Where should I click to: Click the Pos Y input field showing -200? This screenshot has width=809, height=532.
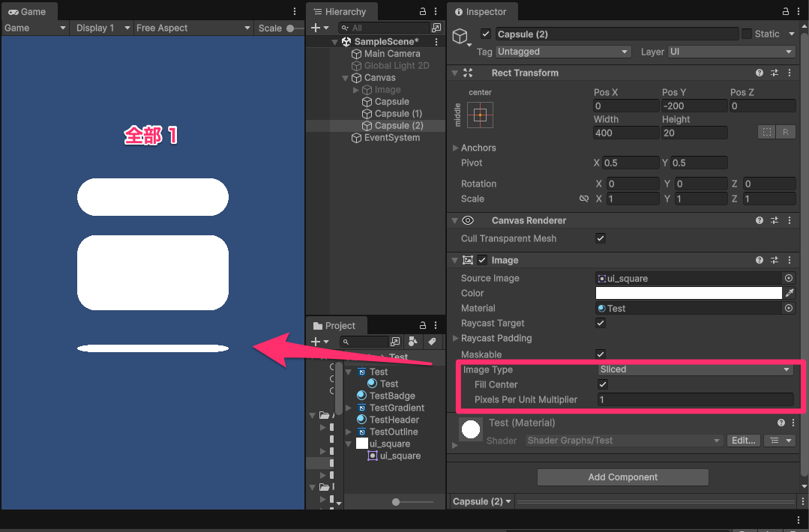pyautogui.click(x=694, y=106)
